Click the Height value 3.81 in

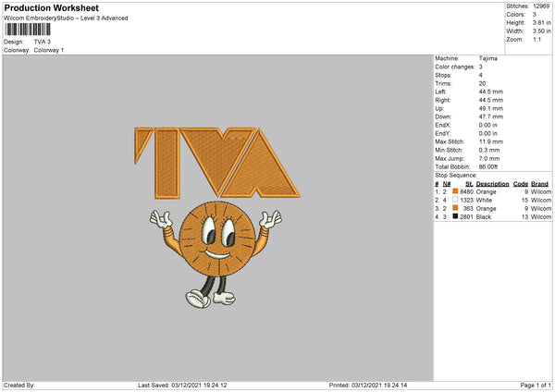pyautogui.click(x=541, y=22)
